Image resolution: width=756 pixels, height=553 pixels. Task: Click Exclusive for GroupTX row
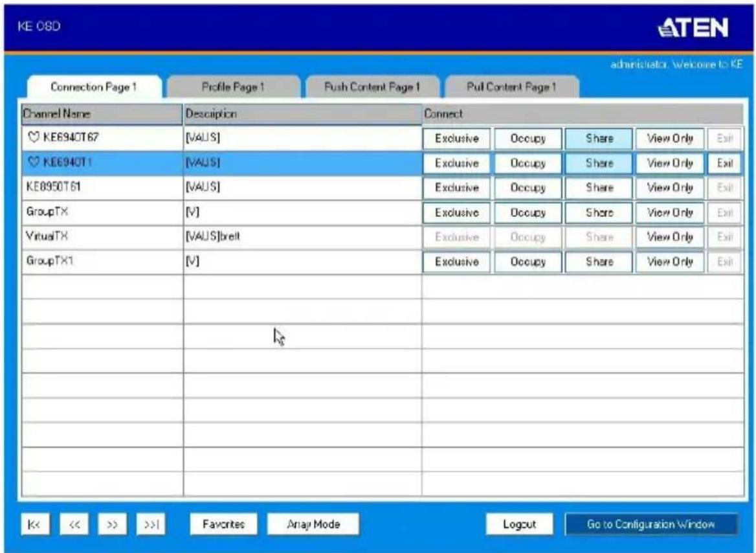point(456,213)
